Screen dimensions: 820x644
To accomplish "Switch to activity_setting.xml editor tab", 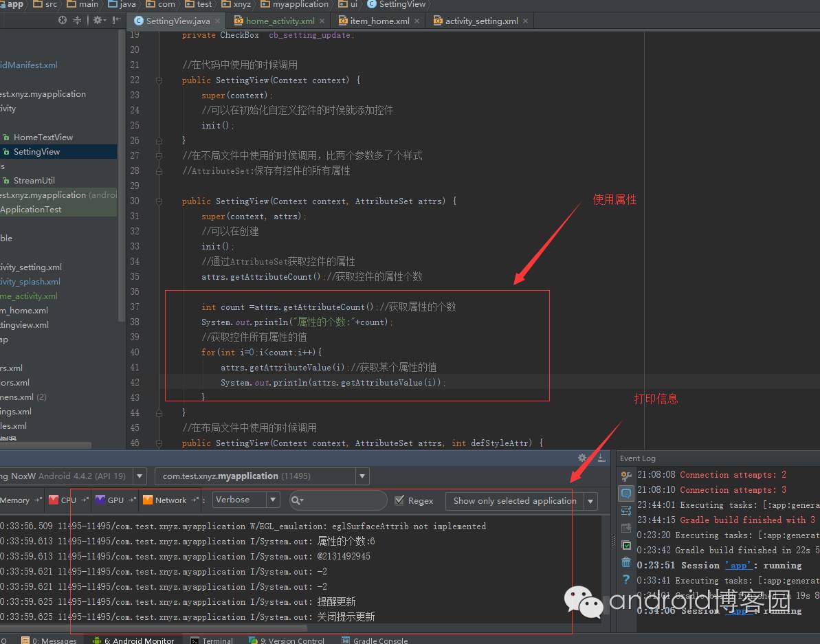I will coord(481,21).
